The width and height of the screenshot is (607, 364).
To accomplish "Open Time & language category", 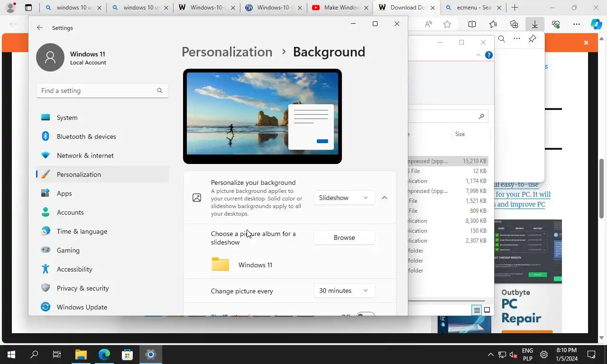I will click(102, 231).
